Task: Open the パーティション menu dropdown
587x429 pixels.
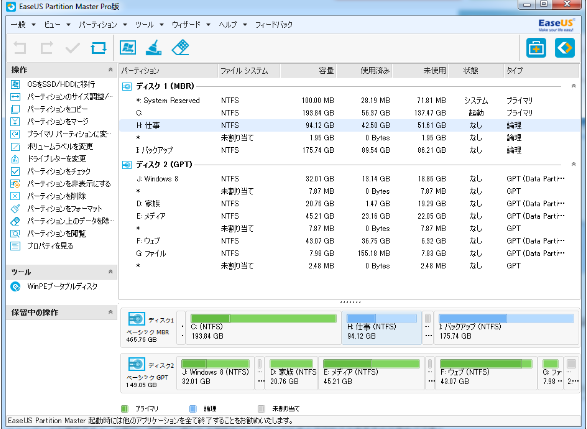Action: pyautogui.click(x=103, y=25)
